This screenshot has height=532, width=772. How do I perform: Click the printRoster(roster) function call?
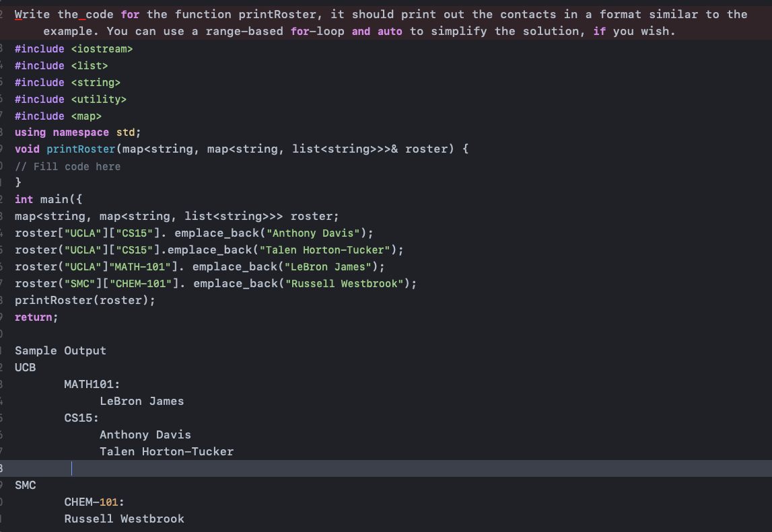pos(84,300)
